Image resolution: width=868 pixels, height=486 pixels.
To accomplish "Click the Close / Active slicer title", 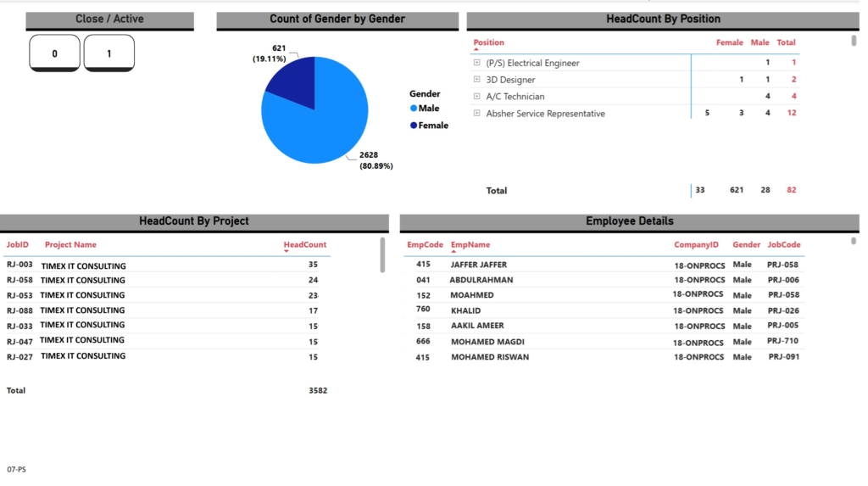I will pyautogui.click(x=109, y=19).
